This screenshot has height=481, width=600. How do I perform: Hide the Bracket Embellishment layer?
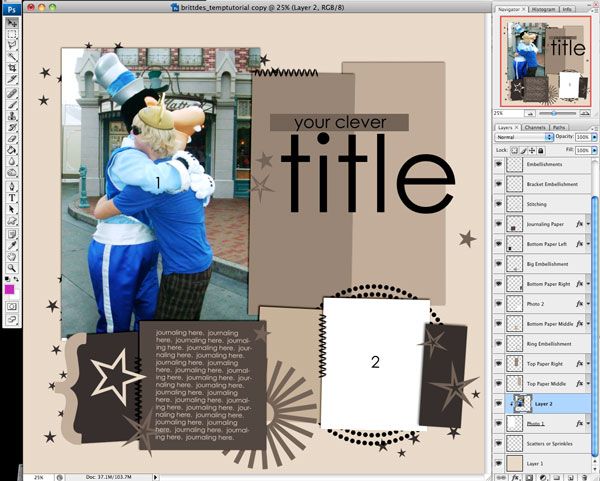[499, 184]
